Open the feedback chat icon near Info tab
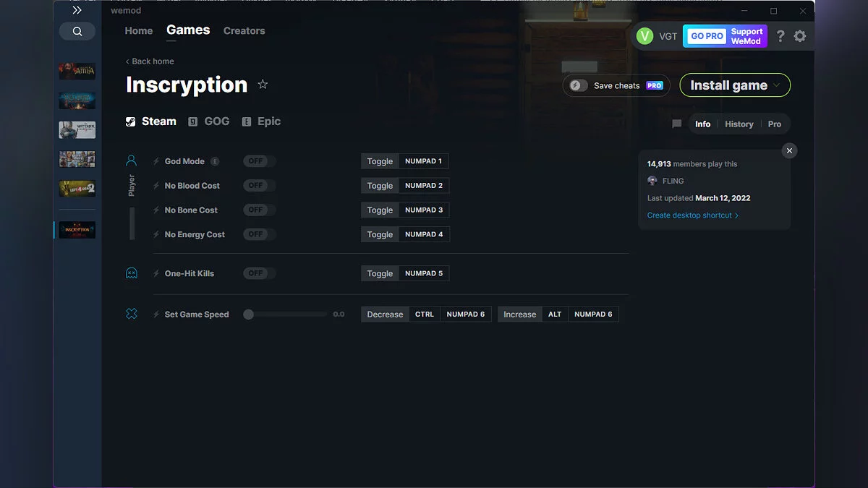Image resolution: width=868 pixels, height=488 pixels. pyautogui.click(x=676, y=124)
